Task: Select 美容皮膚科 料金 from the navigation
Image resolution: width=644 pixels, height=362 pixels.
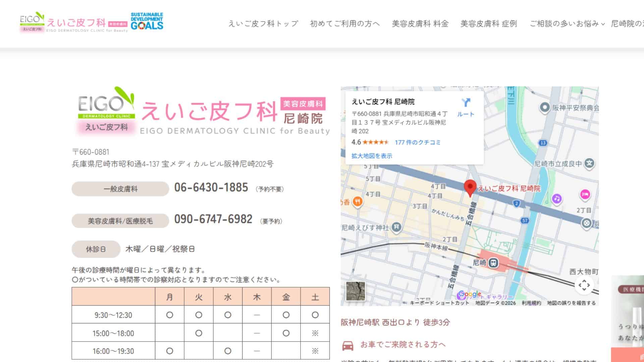Action: tap(421, 23)
